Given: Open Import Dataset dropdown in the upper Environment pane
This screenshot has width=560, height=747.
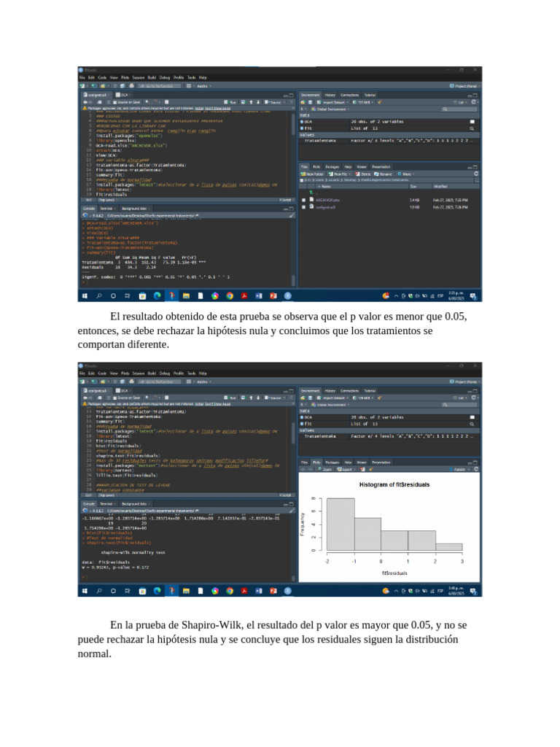Looking at the screenshot, I should click(333, 102).
